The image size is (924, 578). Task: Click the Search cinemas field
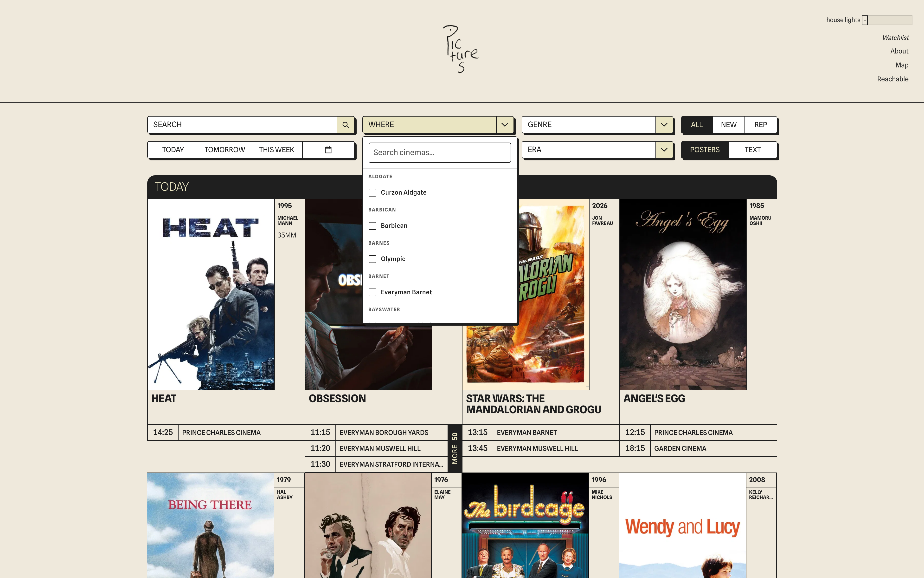[439, 152]
